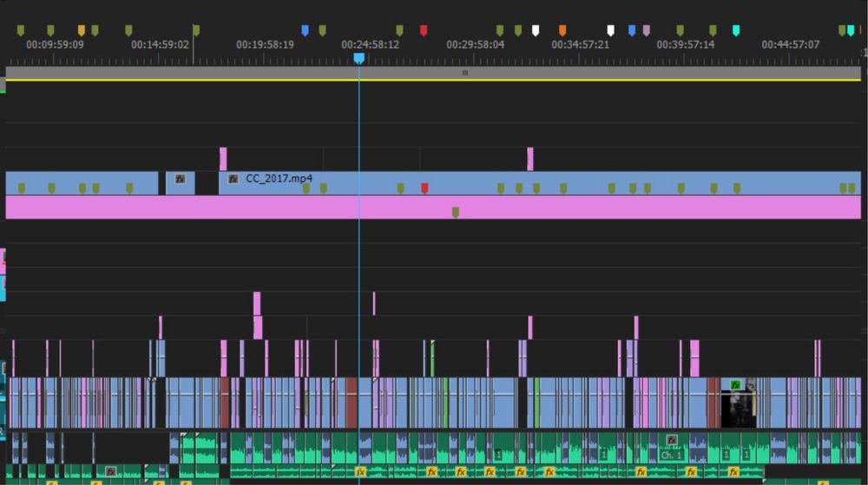
Task: Select the red clip just left of the thumbnail clip
Action: pos(713,403)
